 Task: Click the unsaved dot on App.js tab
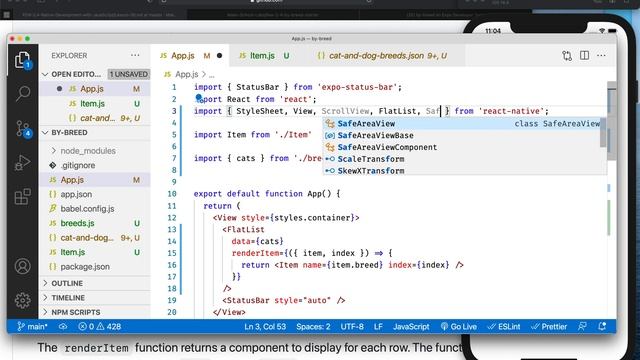pos(220,56)
